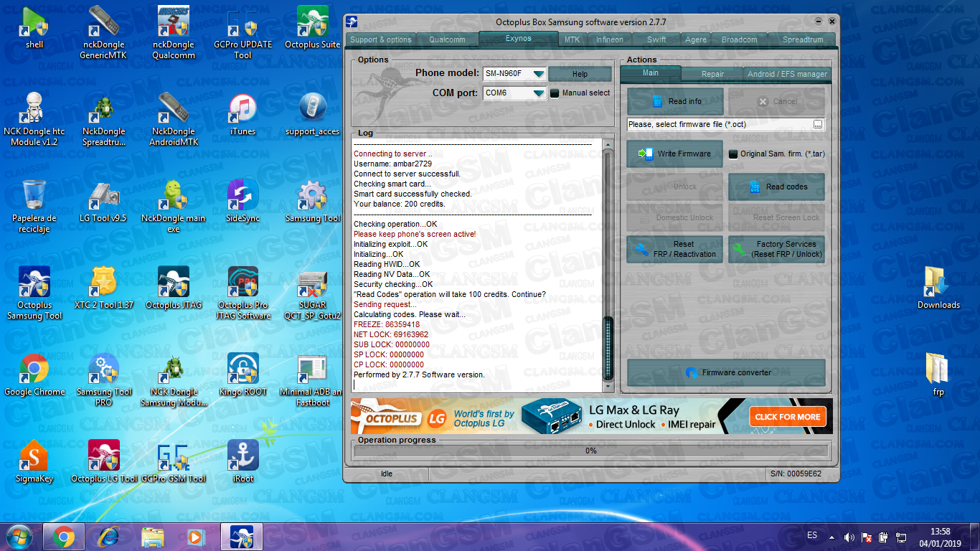
Task: Launch Kingo ROOT desktop icon
Action: pos(242,375)
